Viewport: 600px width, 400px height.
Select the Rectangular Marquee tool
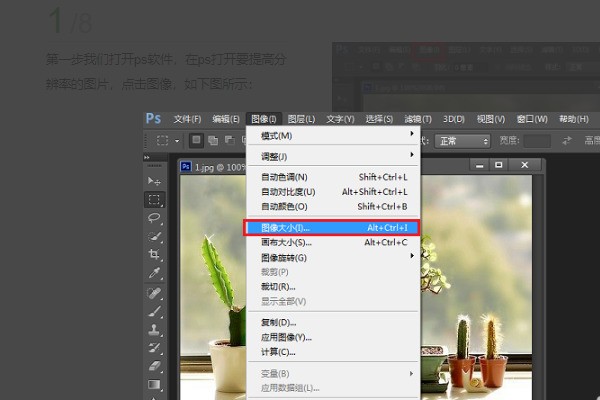154,199
